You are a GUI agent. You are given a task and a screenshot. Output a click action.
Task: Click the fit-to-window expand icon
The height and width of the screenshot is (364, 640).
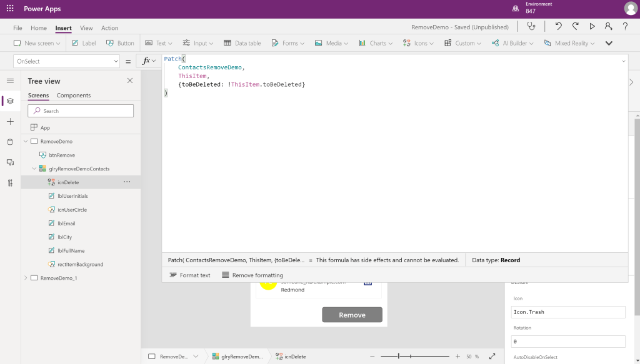pos(492,356)
